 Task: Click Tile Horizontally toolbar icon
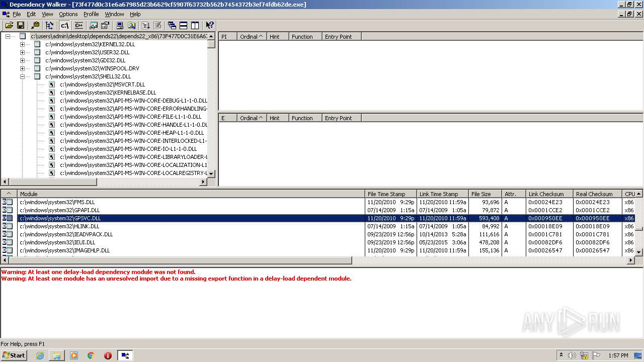(x=183, y=25)
